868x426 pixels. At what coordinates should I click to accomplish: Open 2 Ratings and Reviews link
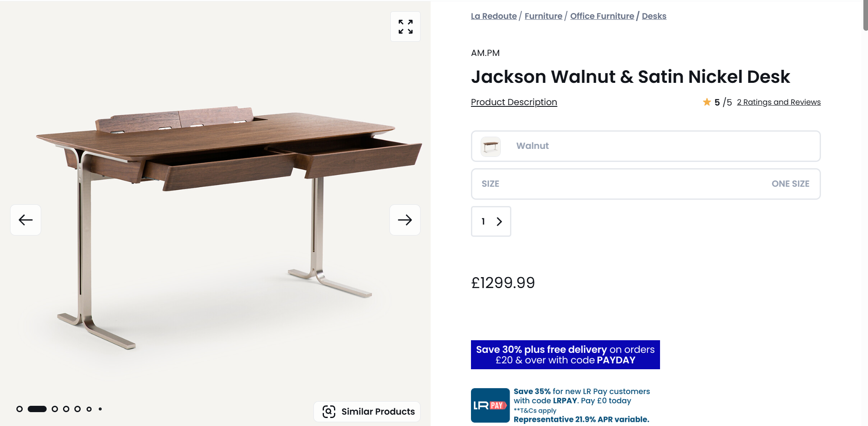(x=779, y=102)
